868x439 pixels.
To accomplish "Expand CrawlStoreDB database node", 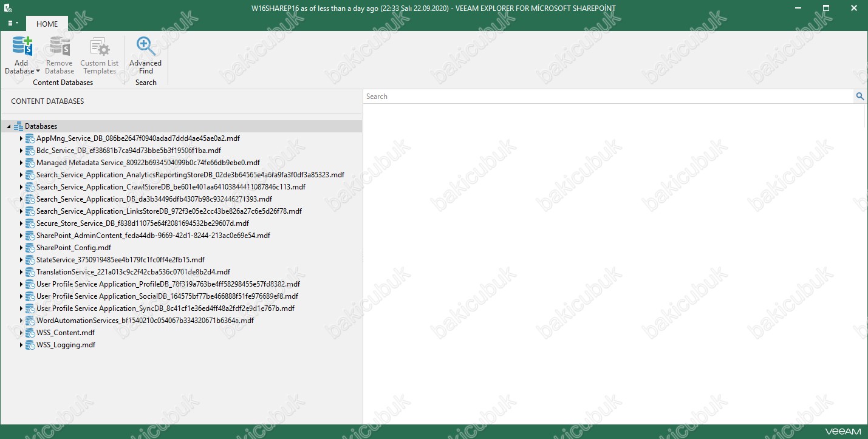I will tap(21, 187).
